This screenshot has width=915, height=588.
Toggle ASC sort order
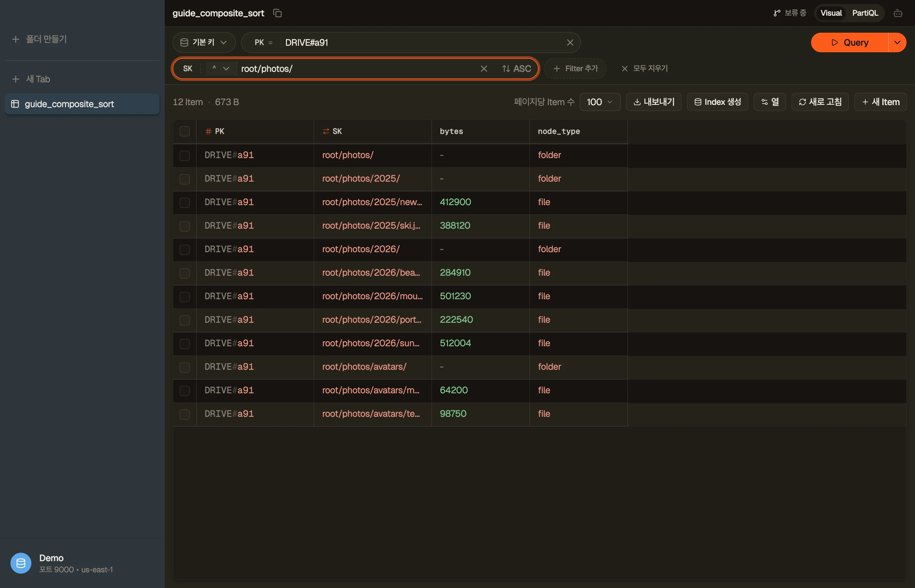click(516, 69)
